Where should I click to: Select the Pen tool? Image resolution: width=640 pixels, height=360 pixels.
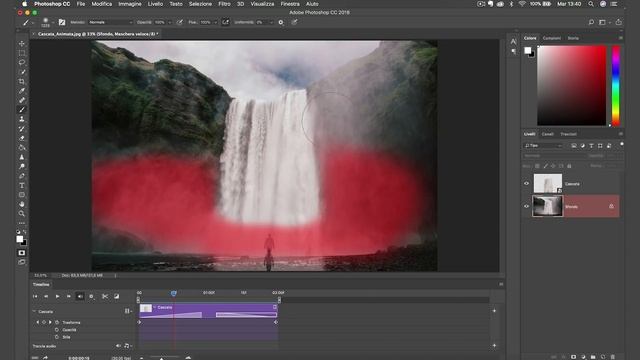coord(22,176)
